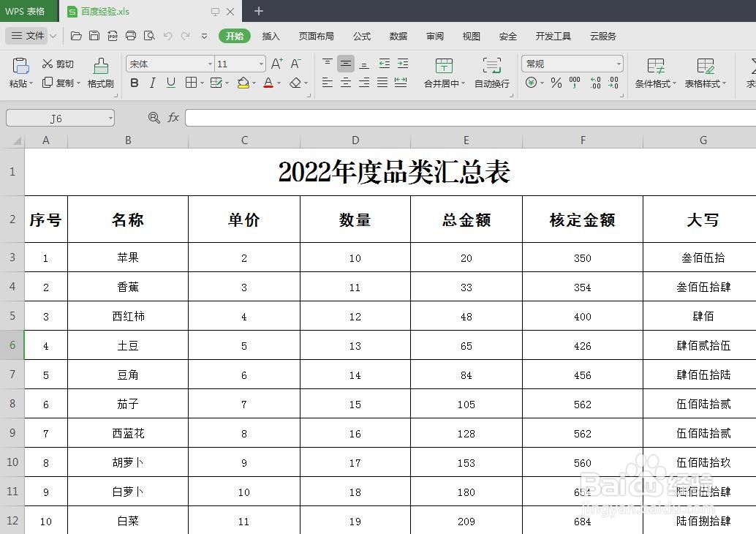The height and width of the screenshot is (534, 756).
Task: Open the 公式 Formulas tab
Action: tap(362, 36)
